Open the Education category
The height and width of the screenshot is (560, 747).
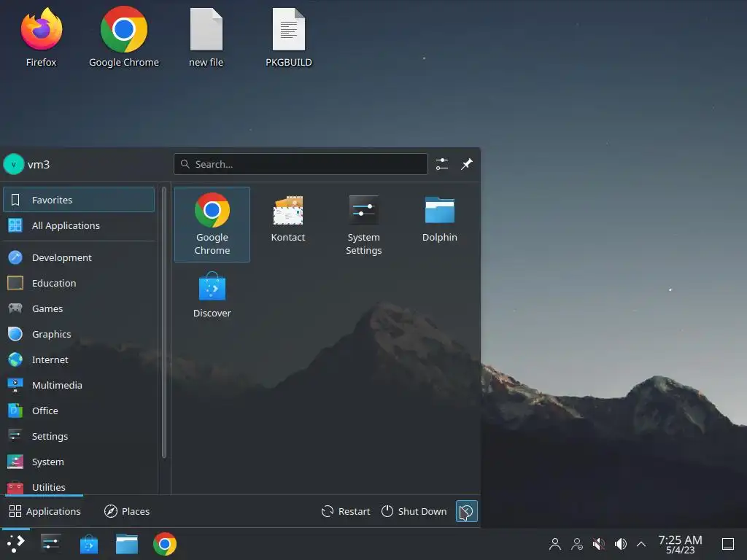click(79, 284)
